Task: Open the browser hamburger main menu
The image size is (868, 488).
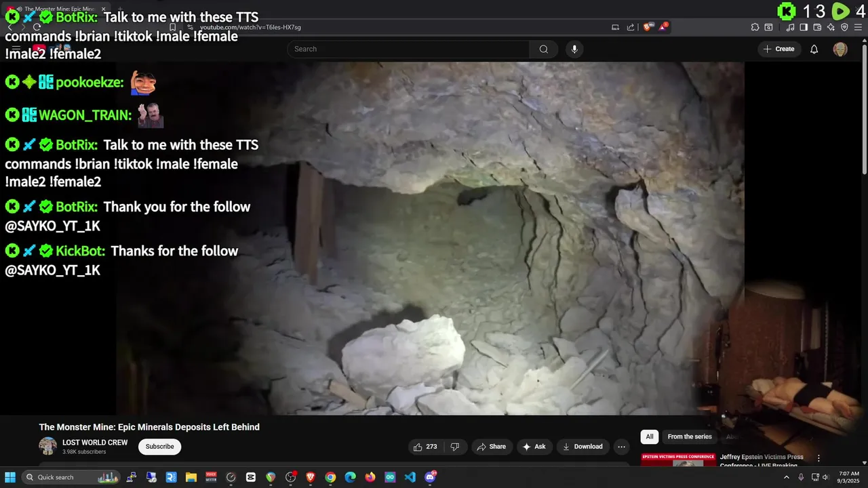Action: click(858, 27)
